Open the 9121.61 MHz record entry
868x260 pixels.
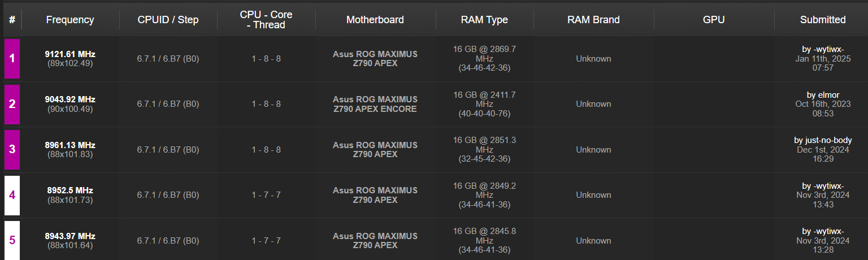pyautogui.click(x=70, y=54)
